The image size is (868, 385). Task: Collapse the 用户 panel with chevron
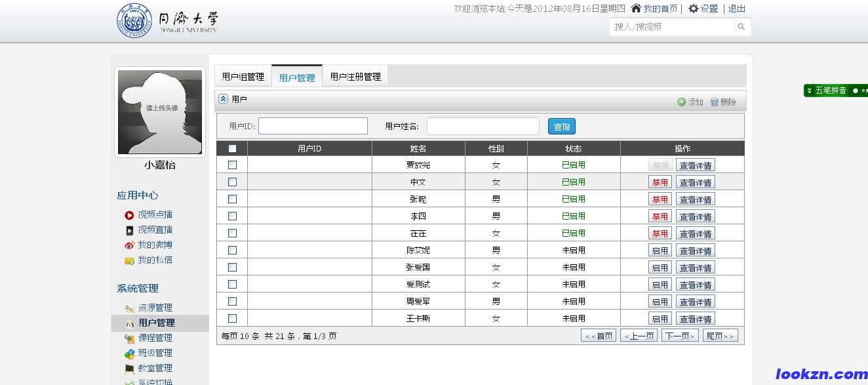223,99
